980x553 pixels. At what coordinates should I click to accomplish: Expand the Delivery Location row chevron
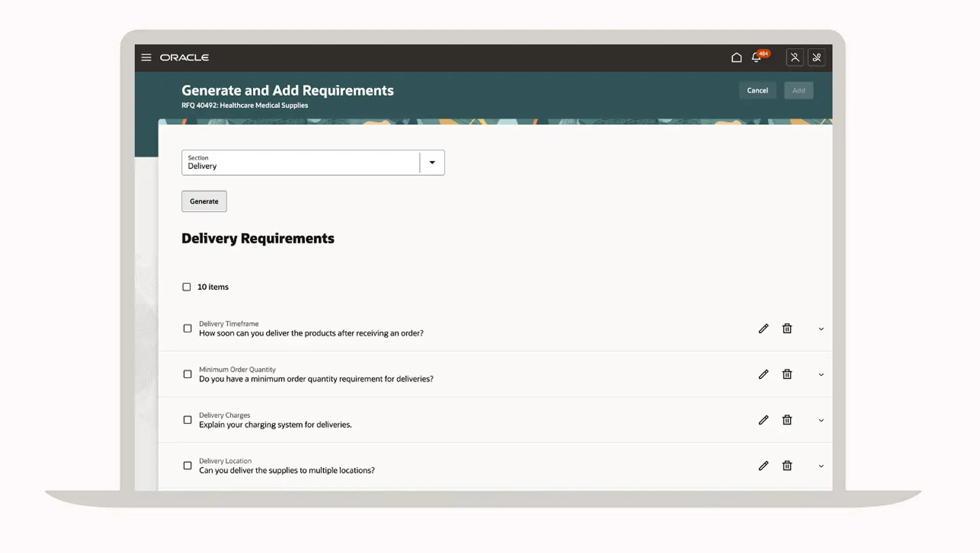pos(821,466)
